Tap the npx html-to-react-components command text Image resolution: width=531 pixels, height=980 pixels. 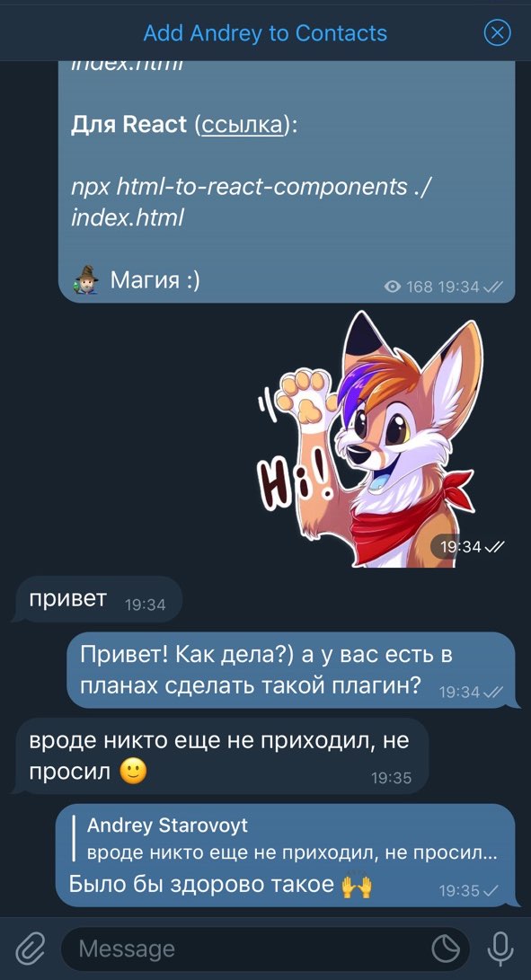pos(249,201)
